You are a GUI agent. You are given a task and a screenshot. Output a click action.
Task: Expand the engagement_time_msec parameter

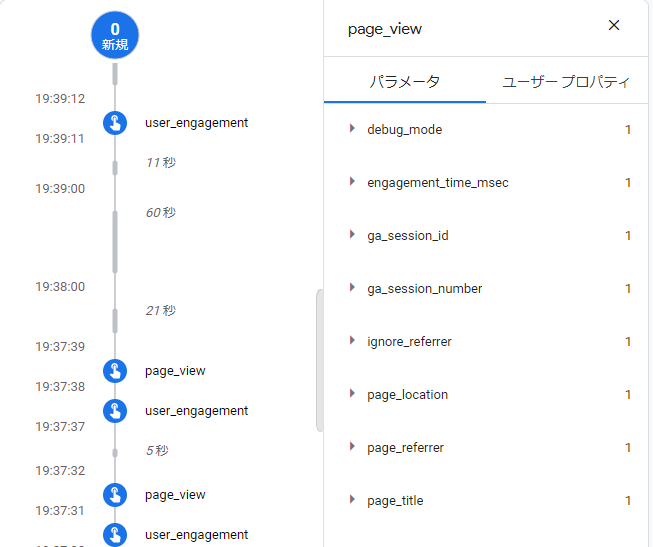pos(353,182)
